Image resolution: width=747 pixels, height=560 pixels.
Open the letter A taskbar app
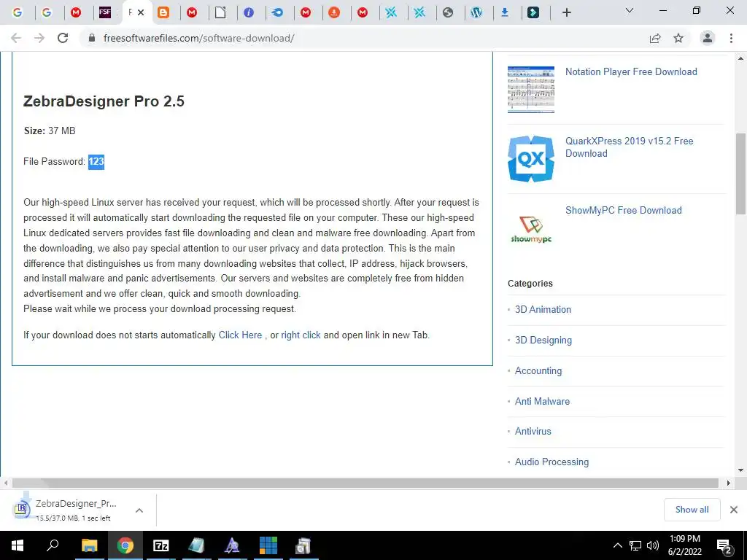pos(232,545)
